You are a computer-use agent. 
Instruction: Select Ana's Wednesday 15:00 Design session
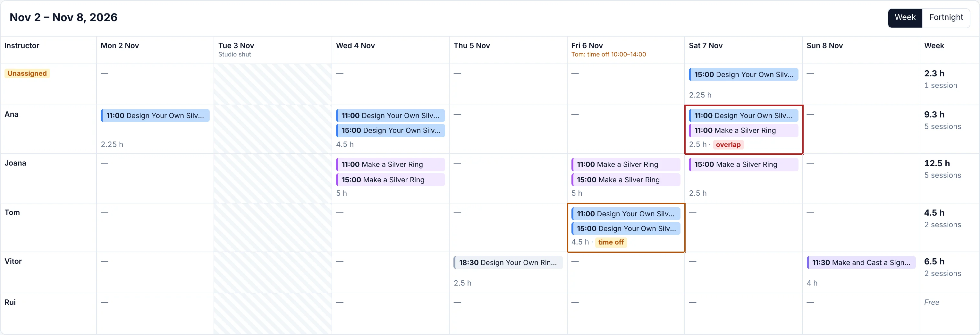click(390, 131)
